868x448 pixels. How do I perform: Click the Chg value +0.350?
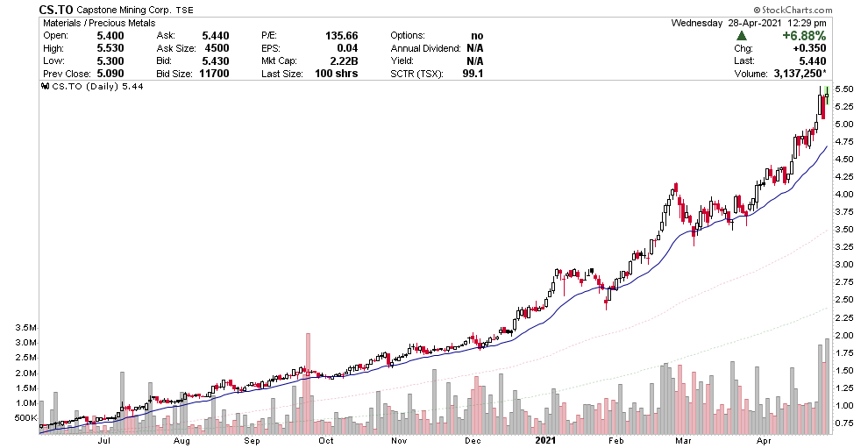coord(809,48)
